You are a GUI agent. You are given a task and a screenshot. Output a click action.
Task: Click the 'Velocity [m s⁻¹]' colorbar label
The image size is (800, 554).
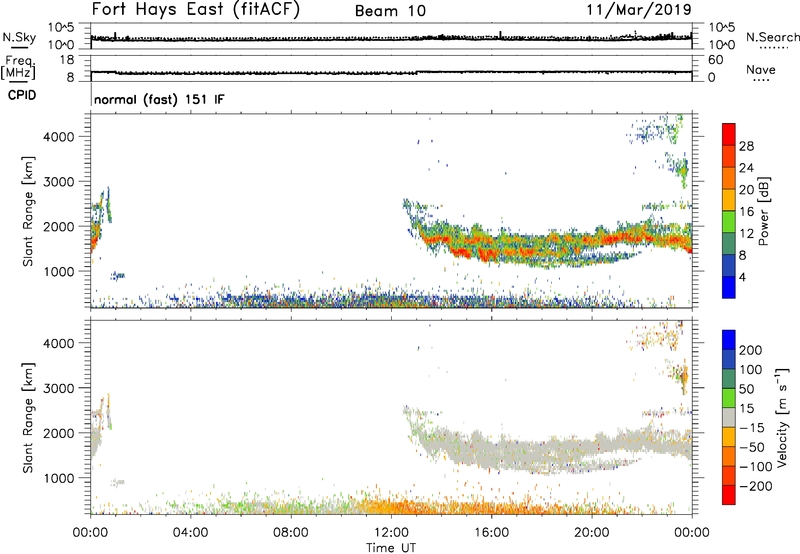pyautogui.click(x=782, y=417)
